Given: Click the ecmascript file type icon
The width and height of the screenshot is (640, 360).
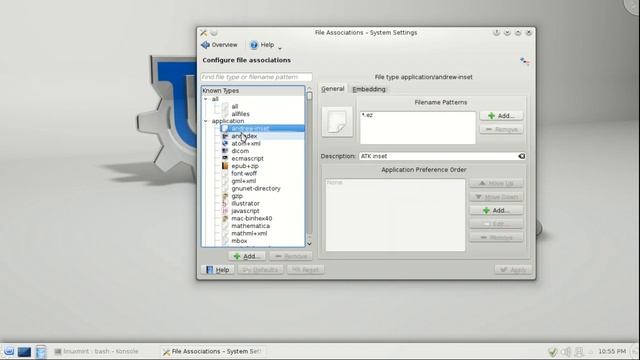Looking at the screenshot, I should coord(225,158).
